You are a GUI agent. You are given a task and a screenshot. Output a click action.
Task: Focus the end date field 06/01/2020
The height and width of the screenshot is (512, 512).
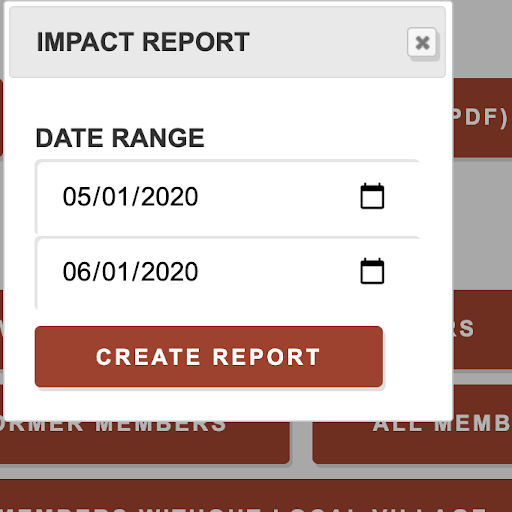coord(227,272)
